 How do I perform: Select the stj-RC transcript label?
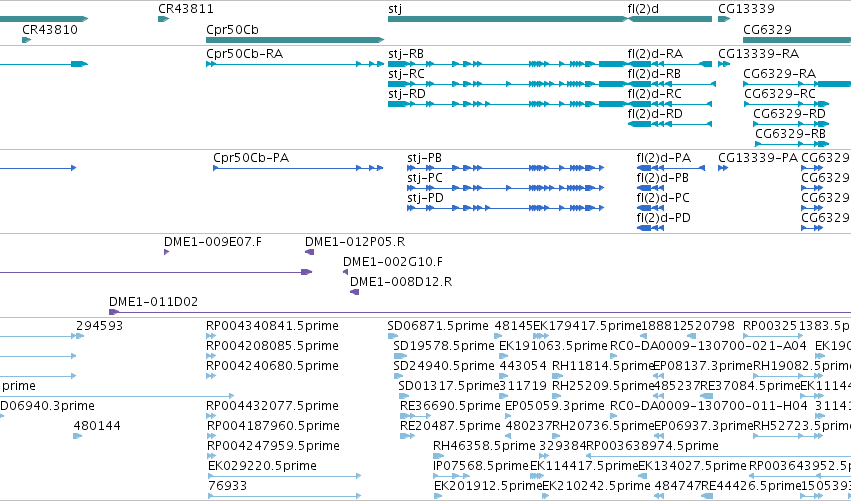point(406,74)
